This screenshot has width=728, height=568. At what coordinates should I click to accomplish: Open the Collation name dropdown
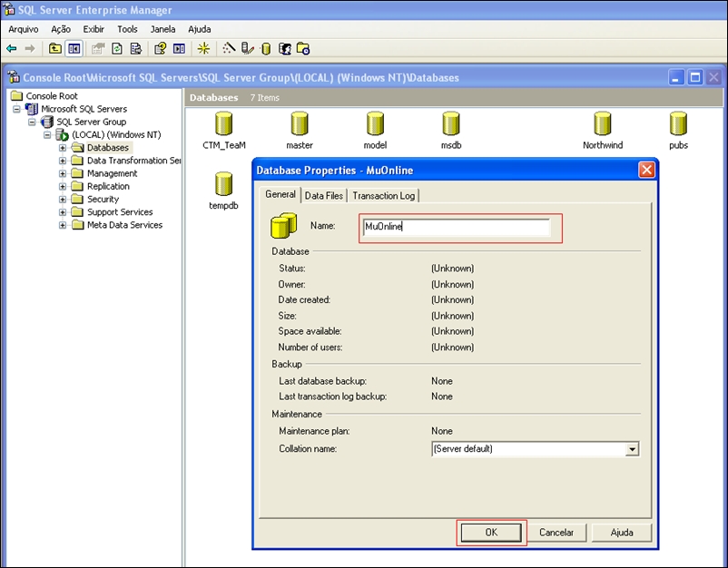pos(632,449)
